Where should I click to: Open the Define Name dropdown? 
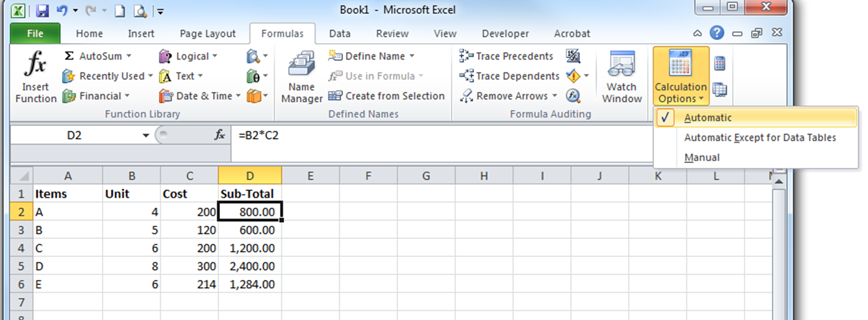[411, 56]
